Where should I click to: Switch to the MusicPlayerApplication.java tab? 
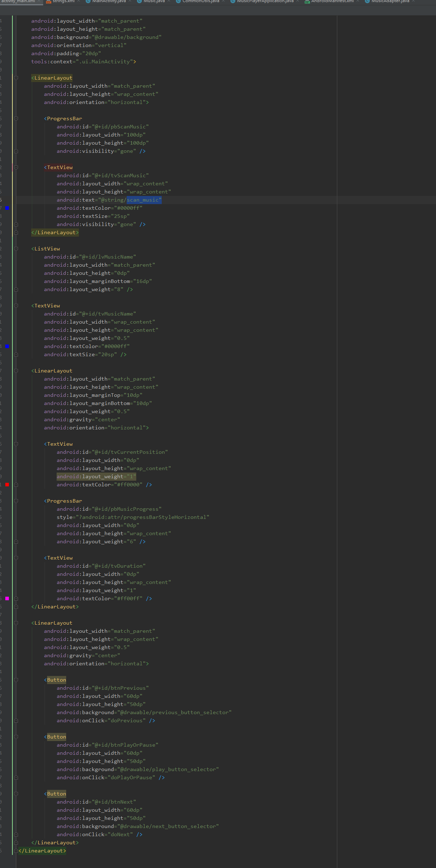pyautogui.click(x=265, y=1)
